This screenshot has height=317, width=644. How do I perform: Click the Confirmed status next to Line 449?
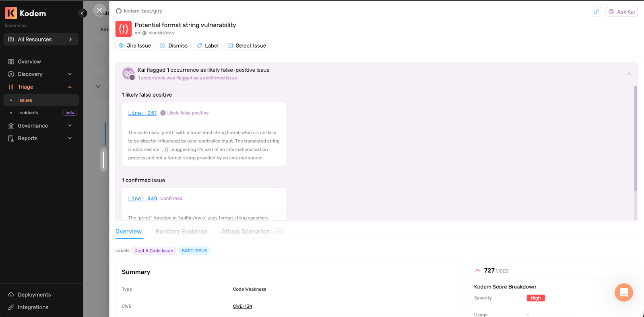[x=171, y=199]
